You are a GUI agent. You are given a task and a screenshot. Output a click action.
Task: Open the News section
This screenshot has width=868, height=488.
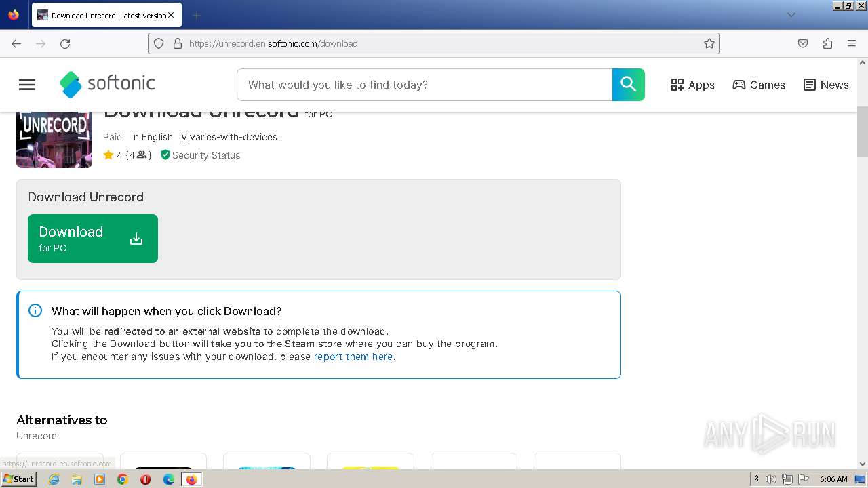point(826,85)
